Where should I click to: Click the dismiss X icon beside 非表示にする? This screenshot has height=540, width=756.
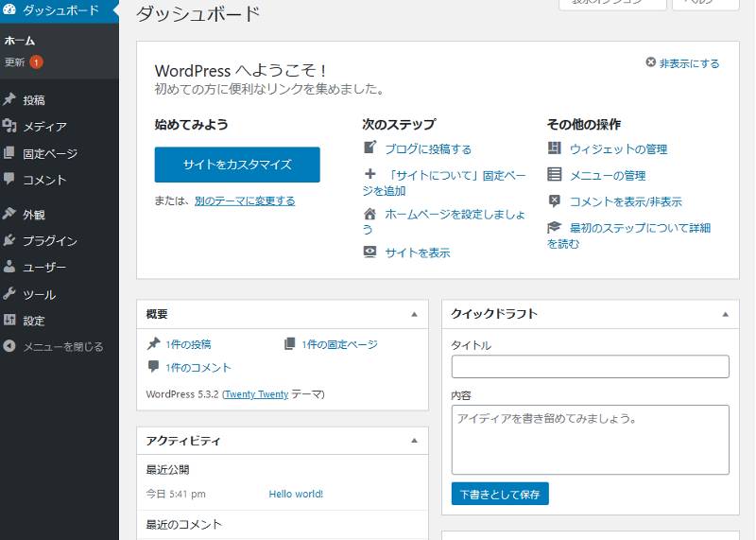tap(651, 62)
